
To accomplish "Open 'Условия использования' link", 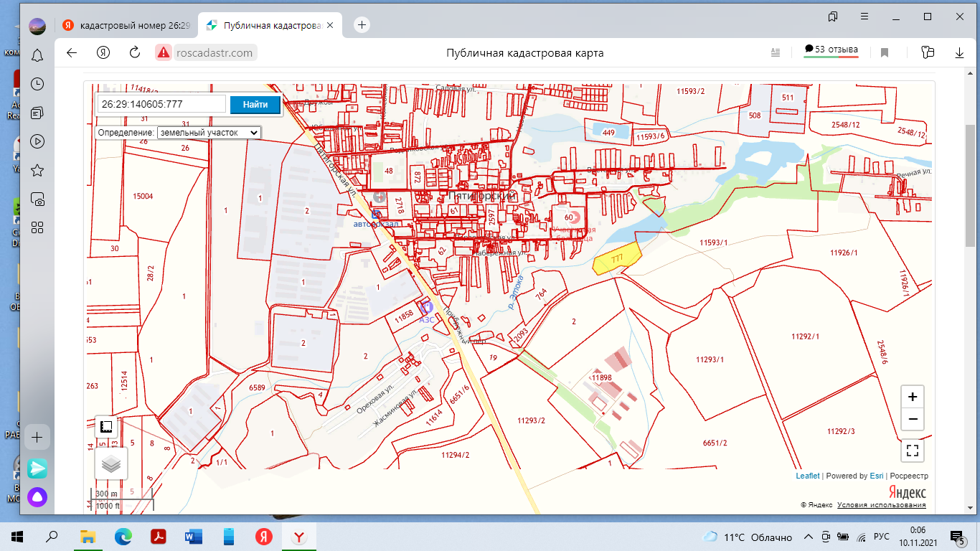I will pyautogui.click(x=881, y=505).
